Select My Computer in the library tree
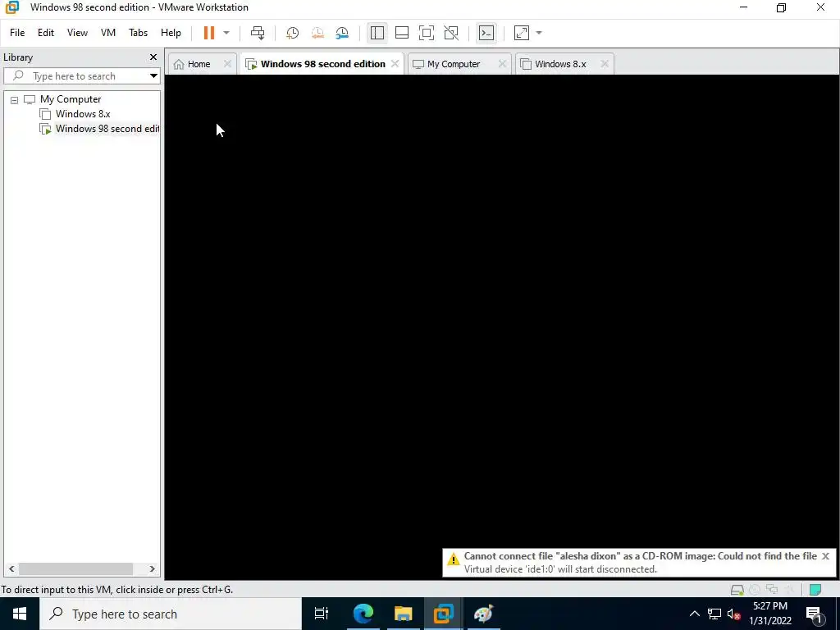This screenshot has width=840, height=630. pos(71,99)
